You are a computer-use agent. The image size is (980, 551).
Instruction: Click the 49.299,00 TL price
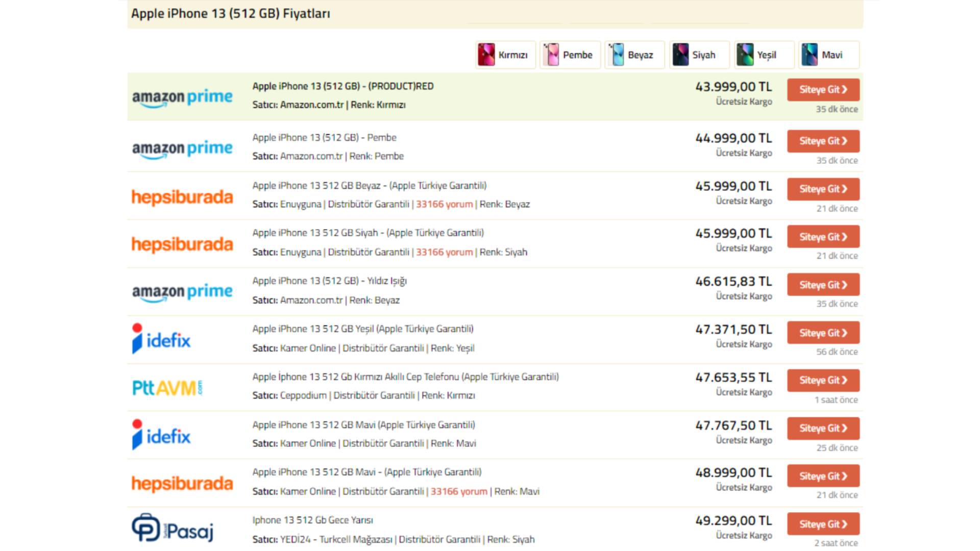coord(733,521)
